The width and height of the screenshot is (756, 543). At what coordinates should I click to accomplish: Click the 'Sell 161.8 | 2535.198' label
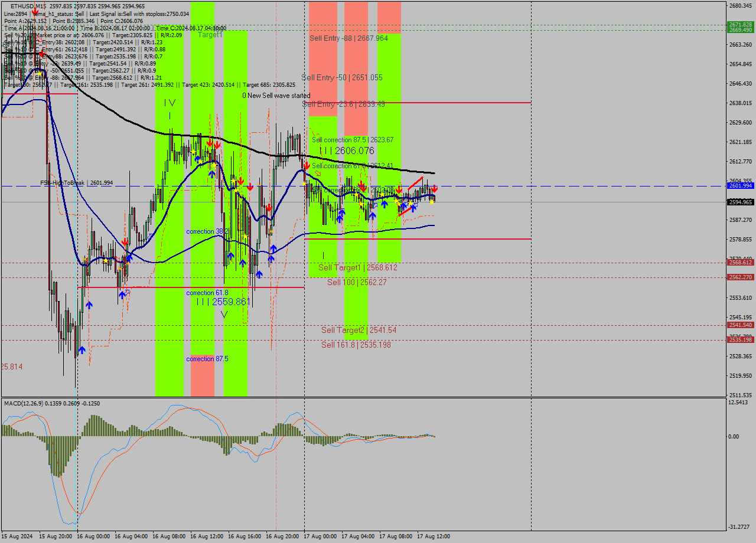pos(356,345)
